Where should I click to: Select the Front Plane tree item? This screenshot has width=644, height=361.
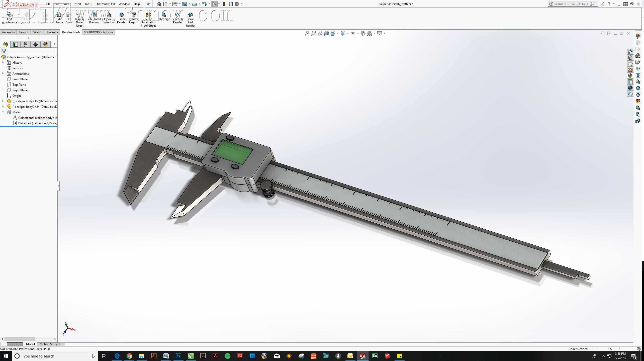point(18,79)
